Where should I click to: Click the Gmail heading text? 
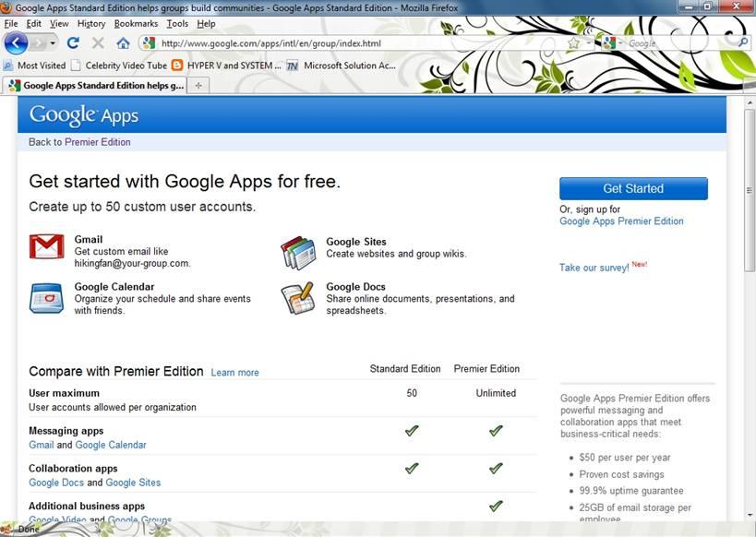(89, 239)
